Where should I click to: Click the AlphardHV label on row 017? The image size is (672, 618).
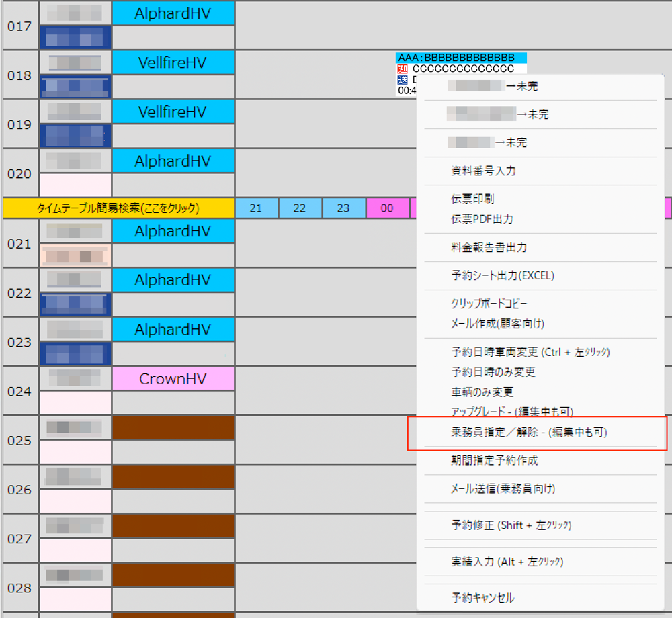[173, 13]
